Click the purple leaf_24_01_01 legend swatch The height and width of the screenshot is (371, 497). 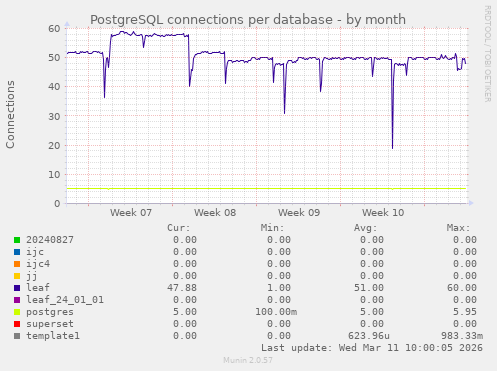17,300
